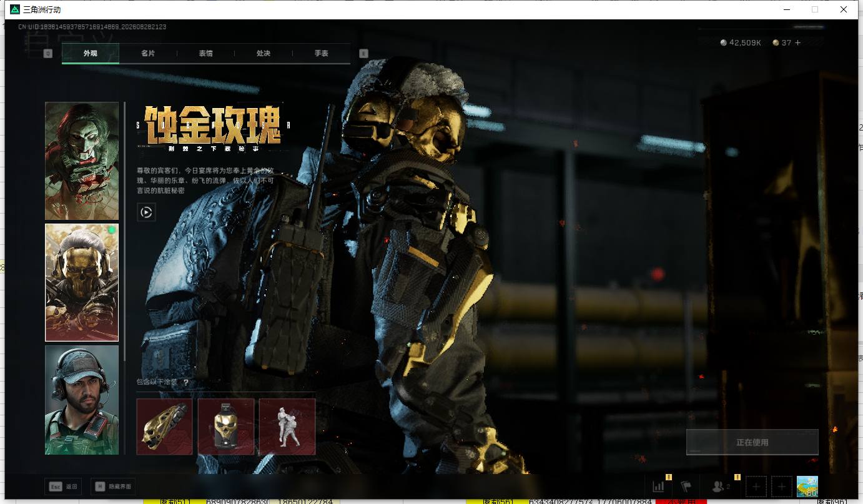
Task: Open the help question mark beside 包含以下涂装
Action: click(x=185, y=382)
